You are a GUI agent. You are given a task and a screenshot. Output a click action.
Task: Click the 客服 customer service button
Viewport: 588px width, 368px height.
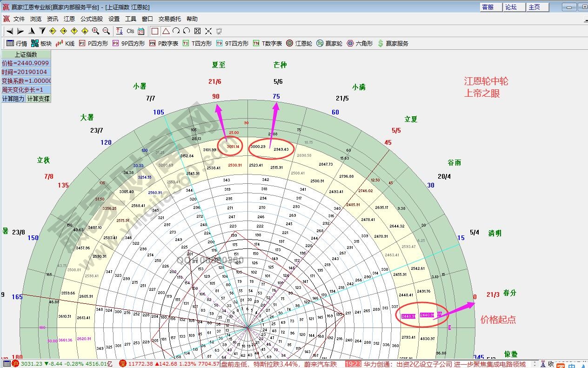pyautogui.click(x=491, y=7)
